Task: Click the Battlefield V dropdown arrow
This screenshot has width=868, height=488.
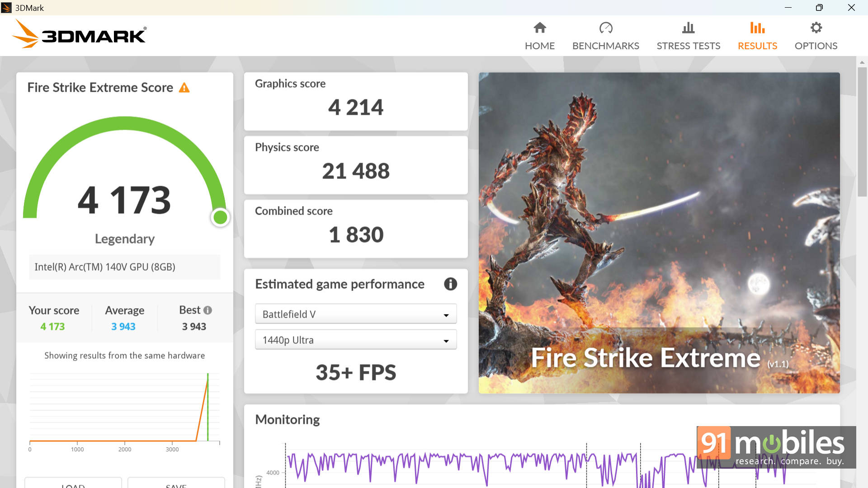Action: point(446,315)
